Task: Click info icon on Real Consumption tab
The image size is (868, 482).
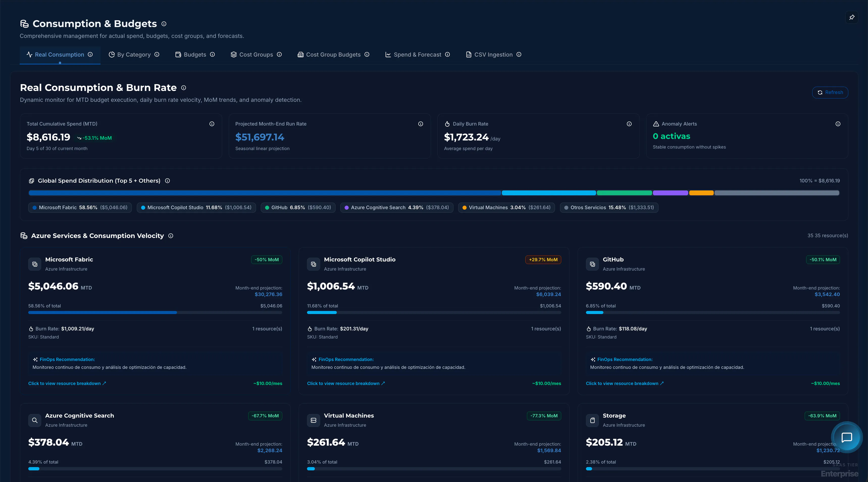Action: pyautogui.click(x=90, y=54)
